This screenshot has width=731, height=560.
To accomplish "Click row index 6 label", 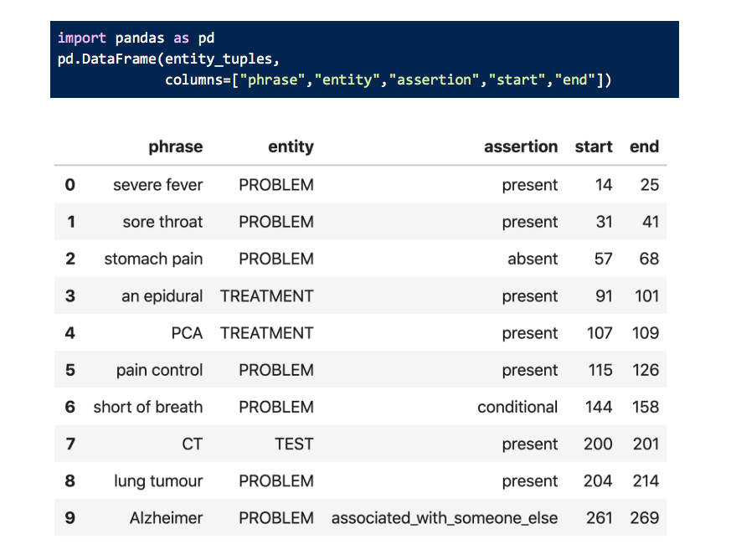I will click(70, 407).
